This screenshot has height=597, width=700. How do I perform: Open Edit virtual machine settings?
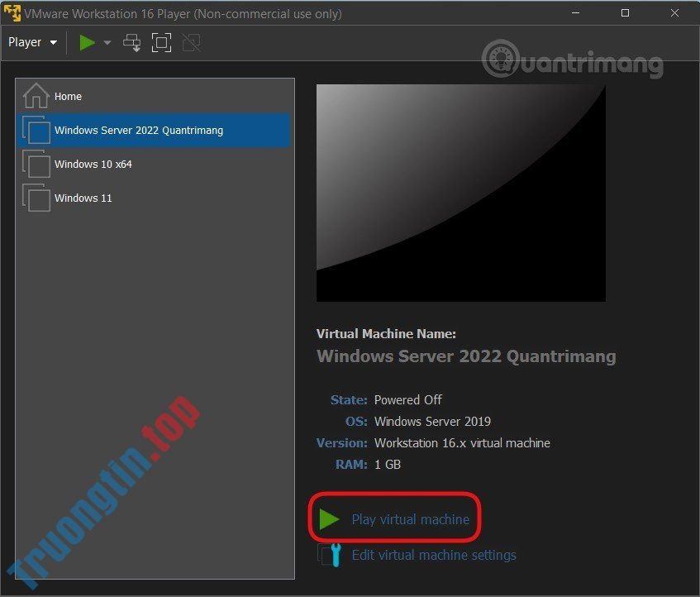point(434,555)
